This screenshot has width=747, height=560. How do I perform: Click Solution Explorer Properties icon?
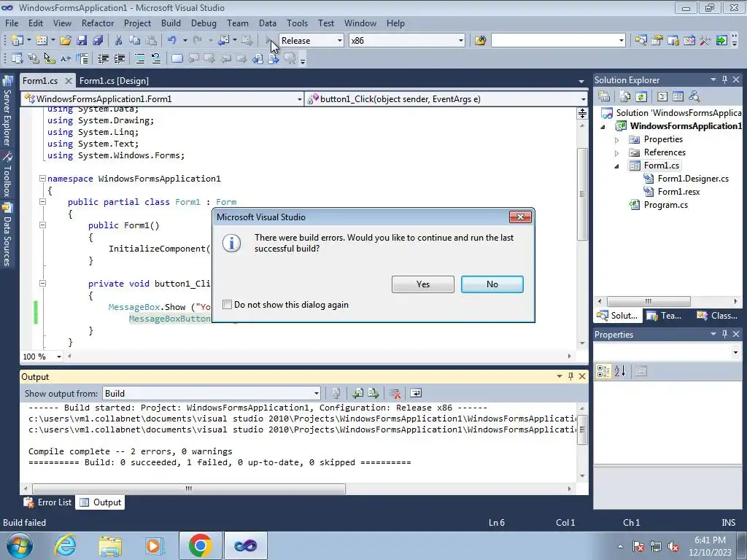tap(604, 96)
